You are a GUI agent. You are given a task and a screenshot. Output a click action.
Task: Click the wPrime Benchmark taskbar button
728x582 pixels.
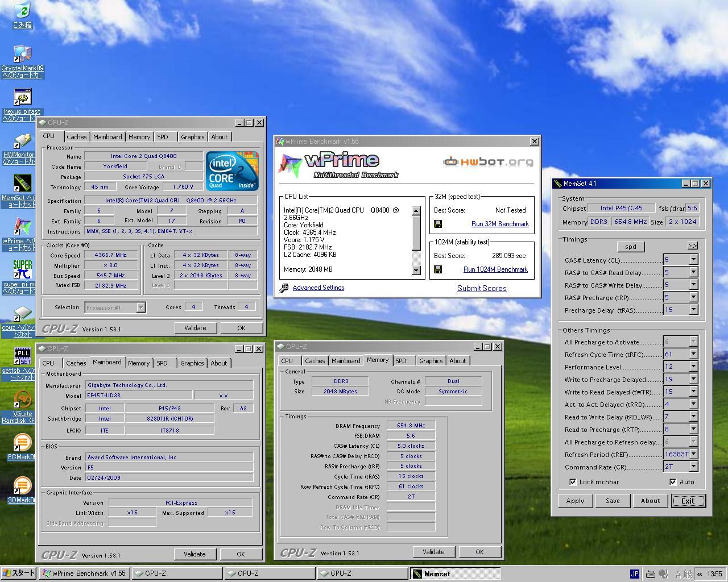pos(84,573)
